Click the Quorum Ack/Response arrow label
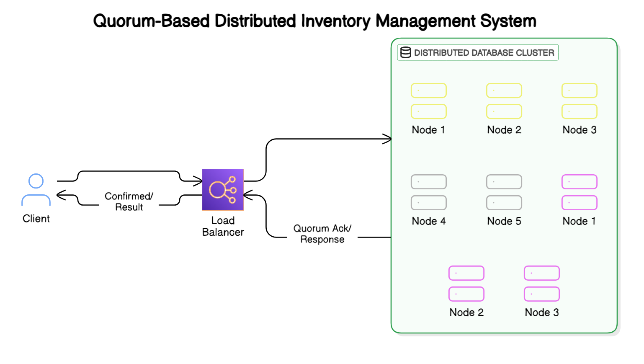This screenshot has width=644, height=364. click(x=322, y=234)
